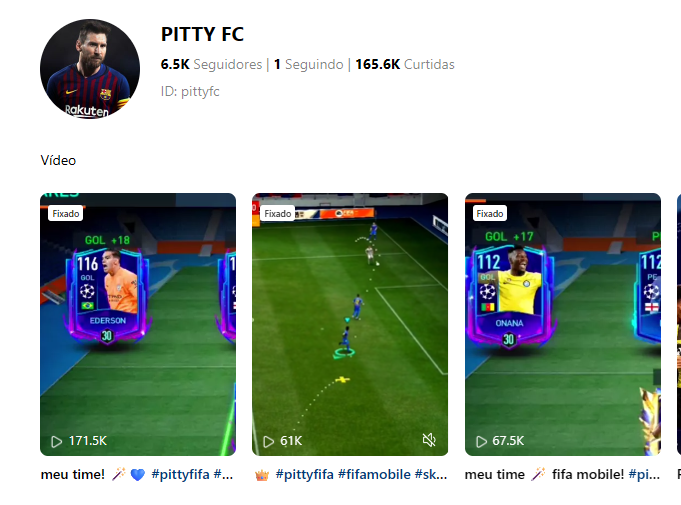Click the #fifamobile hashtag under second video
The height and width of the screenshot is (505, 681).
(x=374, y=475)
